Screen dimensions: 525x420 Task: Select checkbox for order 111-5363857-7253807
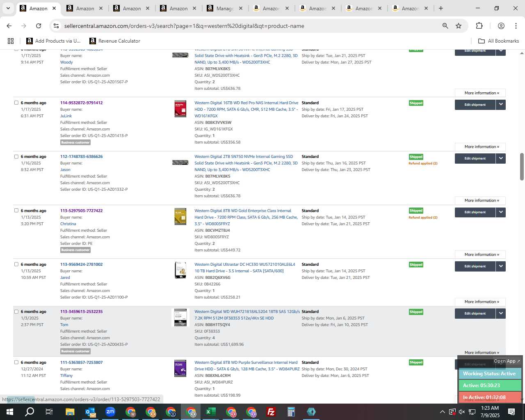click(16, 363)
